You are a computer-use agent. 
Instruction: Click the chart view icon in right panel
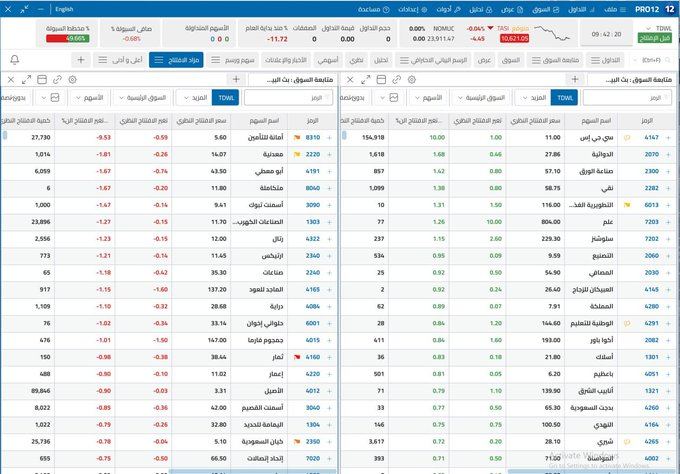tap(394, 98)
